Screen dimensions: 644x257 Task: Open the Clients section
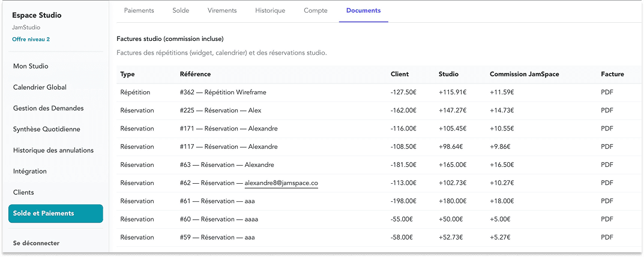pos(23,192)
